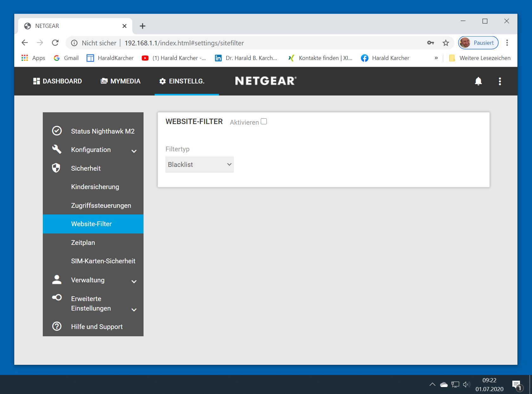Click the Status Nighthawk M2 checkmark icon
The width and height of the screenshot is (532, 394).
[57, 131]
